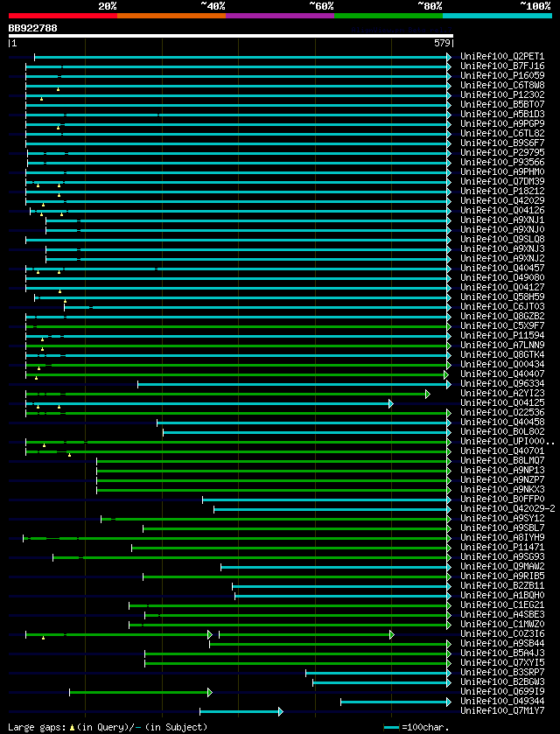The height and width of the screenshot is (734, 560).
Task: Open UniRef100_Q04125 hit label
Action: [502, 402]
